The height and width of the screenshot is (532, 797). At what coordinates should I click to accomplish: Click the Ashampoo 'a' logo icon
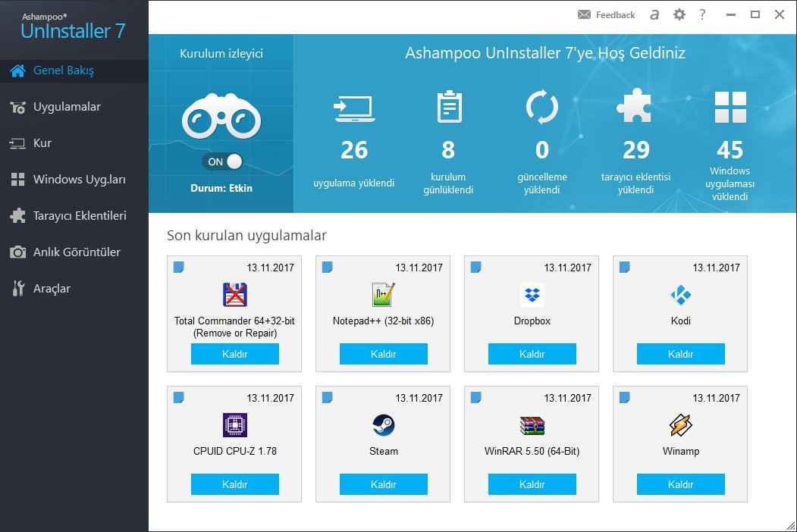click(x=654, y=14)
